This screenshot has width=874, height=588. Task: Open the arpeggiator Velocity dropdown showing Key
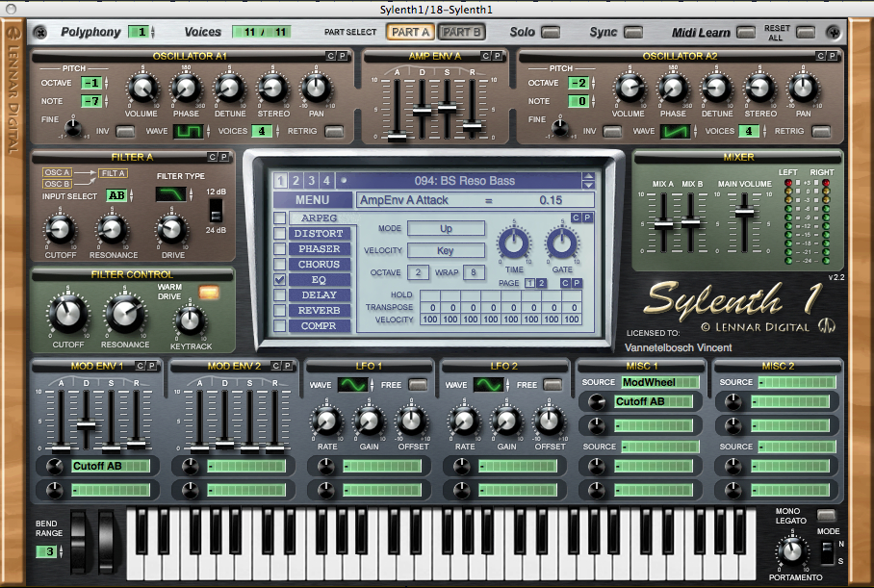[x=446, y=251]
